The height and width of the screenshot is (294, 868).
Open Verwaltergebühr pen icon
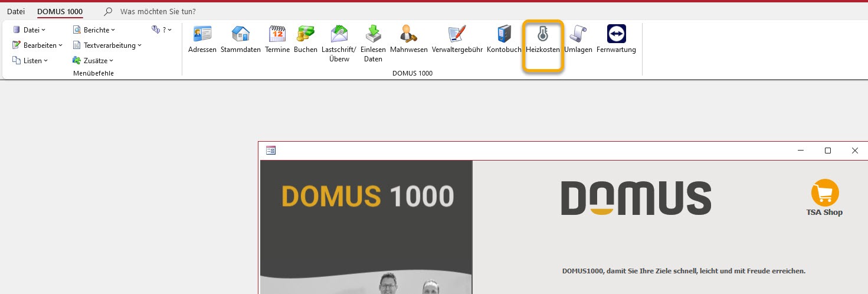[457, 34]
